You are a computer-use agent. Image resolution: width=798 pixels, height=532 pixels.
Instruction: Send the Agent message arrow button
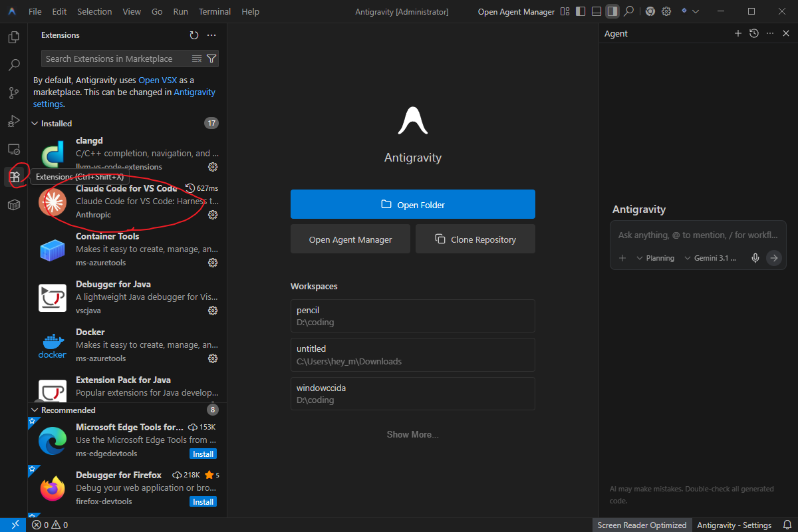(x=774, y=258)
